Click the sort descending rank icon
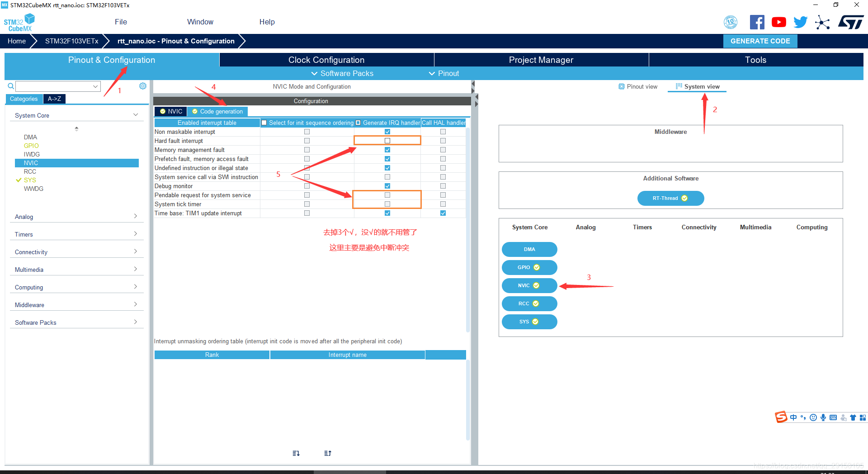868x474 pixels. tap(296, 453)
